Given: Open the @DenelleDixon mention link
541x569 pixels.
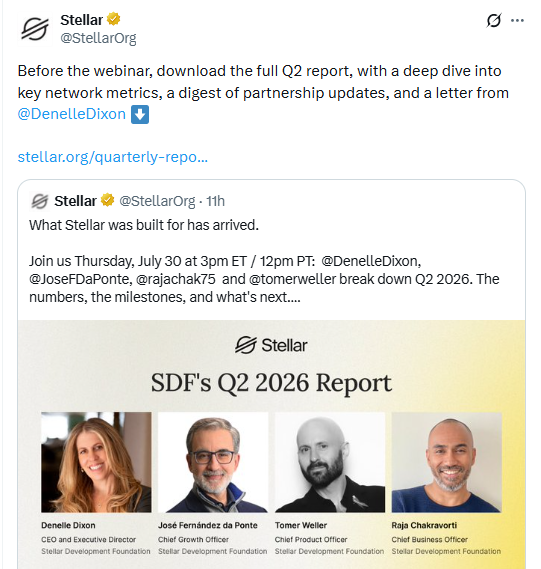Looking at the screenshot, I should pyautogui.click(x=71, y=114).
